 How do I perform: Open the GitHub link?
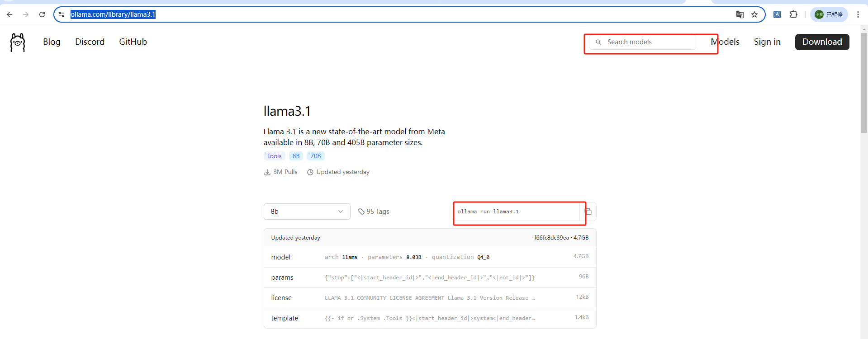point(133,42)
